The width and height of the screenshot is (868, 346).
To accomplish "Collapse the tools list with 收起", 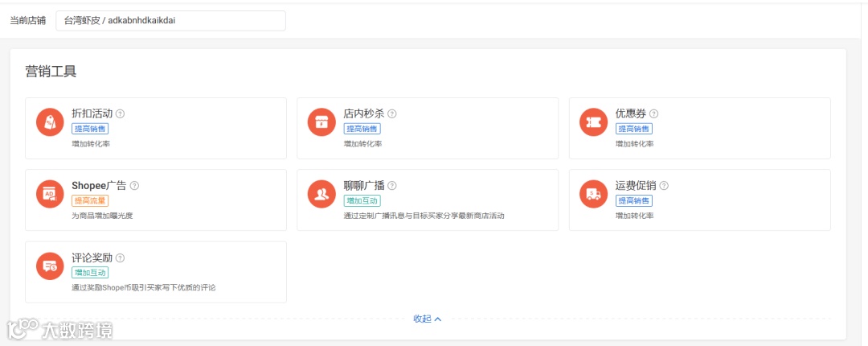I will (x=428, y=319).
